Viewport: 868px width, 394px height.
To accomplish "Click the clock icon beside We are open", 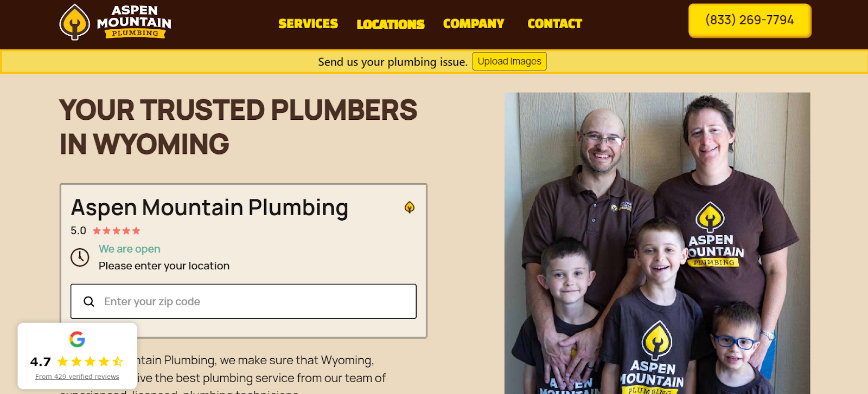I will pyautogui.click(x=80, y=257).
